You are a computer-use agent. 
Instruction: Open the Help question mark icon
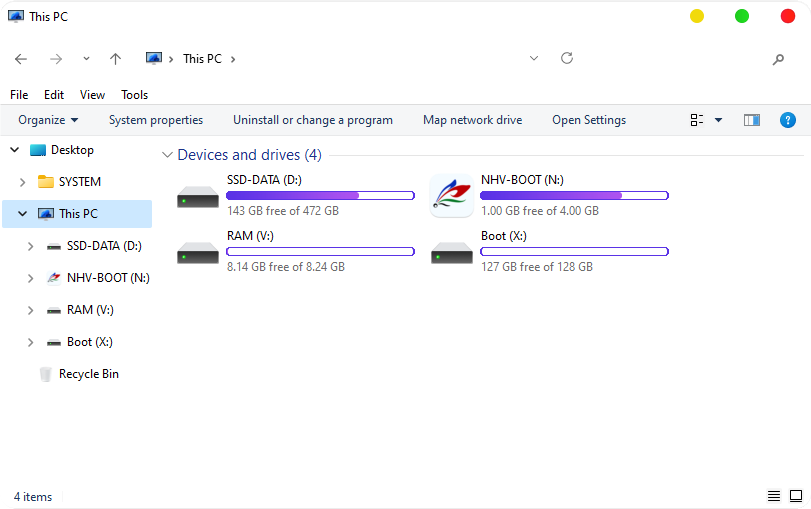[x=787, y=120]
